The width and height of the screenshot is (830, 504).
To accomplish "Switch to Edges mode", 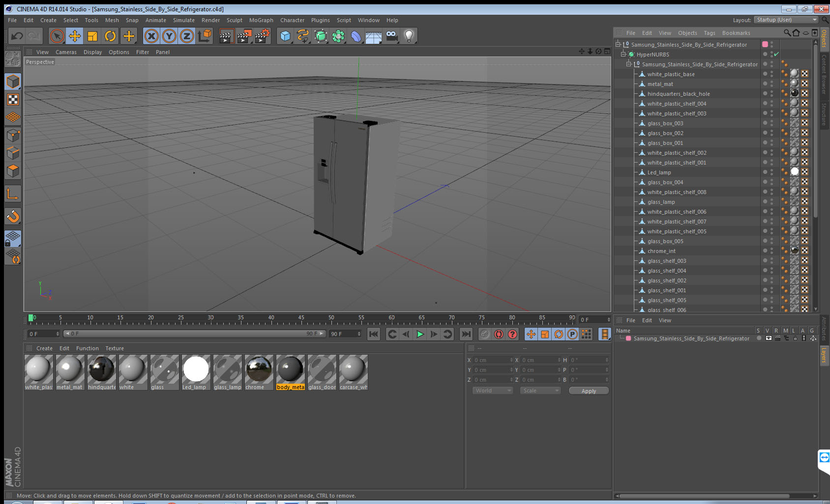I will [x=13, y=153].
